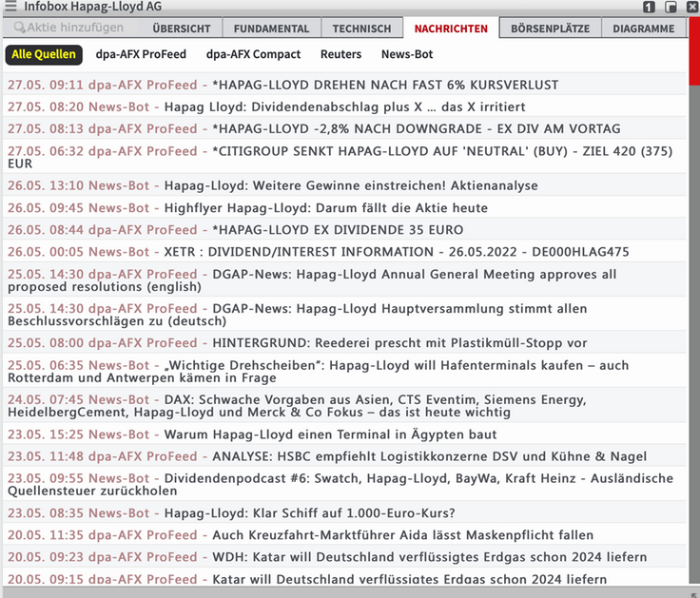Open the hamburger menu next to Infobox title

[x=10, y=6]
